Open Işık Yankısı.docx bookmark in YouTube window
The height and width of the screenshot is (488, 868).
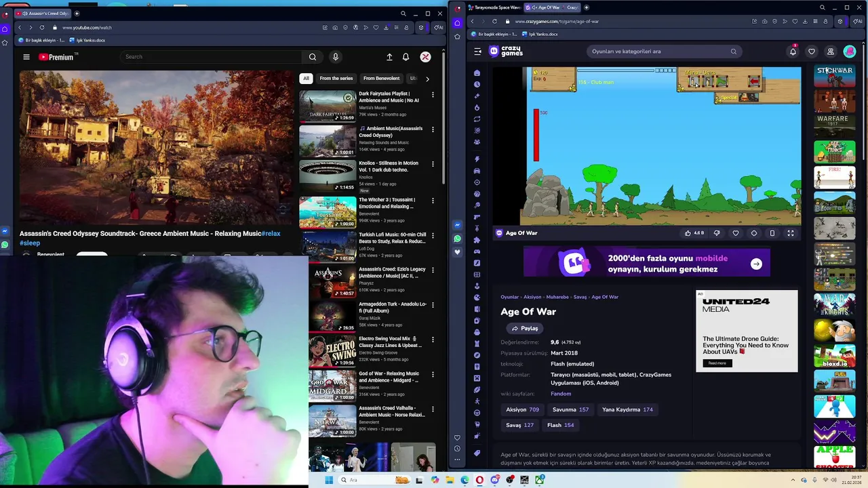coord(87,41)
